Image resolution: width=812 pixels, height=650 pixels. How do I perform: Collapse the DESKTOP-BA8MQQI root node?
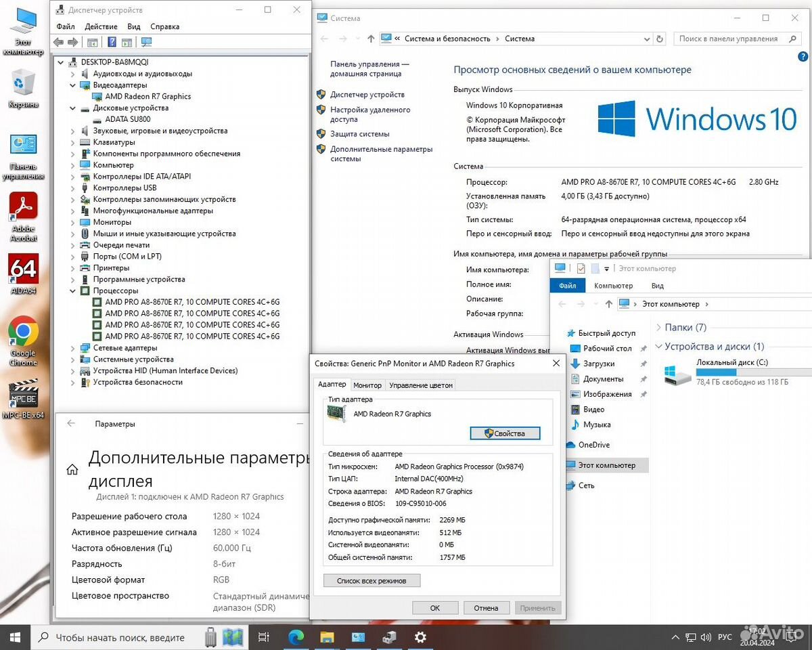62,62
